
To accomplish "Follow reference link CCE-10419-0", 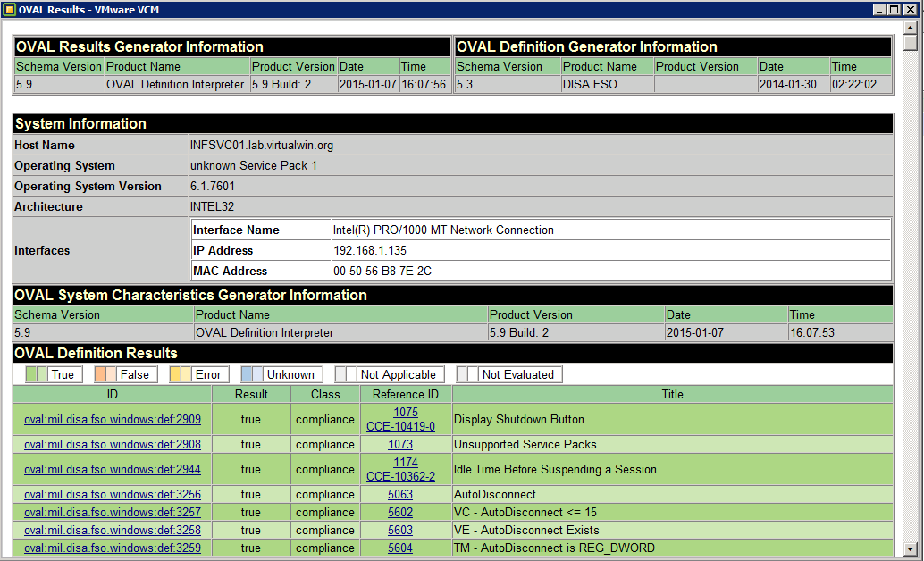I will point(400,427).
